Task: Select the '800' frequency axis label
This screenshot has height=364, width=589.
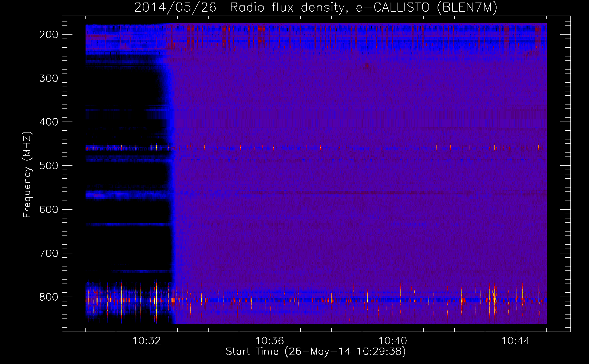Action: [49, 297]
